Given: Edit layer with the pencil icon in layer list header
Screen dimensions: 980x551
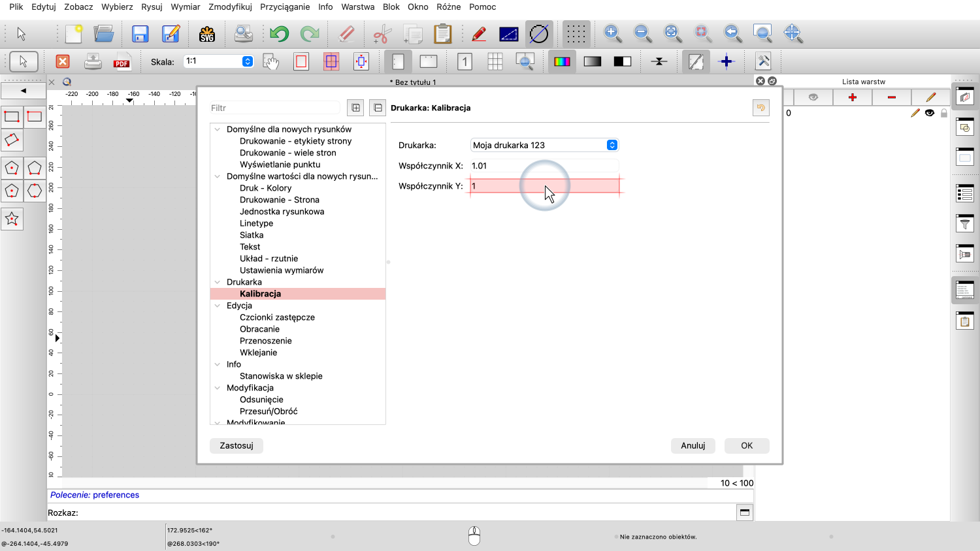Looking at the screenshot, I should pyautogui.click(x=931, y=97).
